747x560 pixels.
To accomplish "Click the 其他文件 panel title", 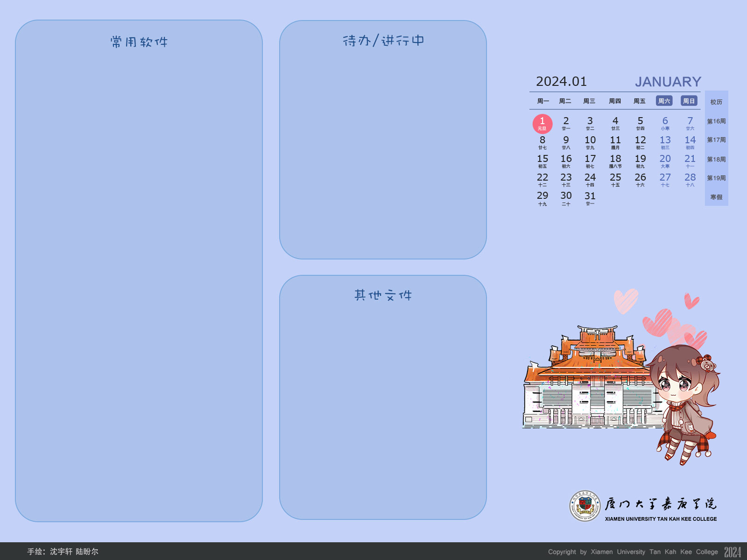I will pyautogui.click(x=383, y=295).
